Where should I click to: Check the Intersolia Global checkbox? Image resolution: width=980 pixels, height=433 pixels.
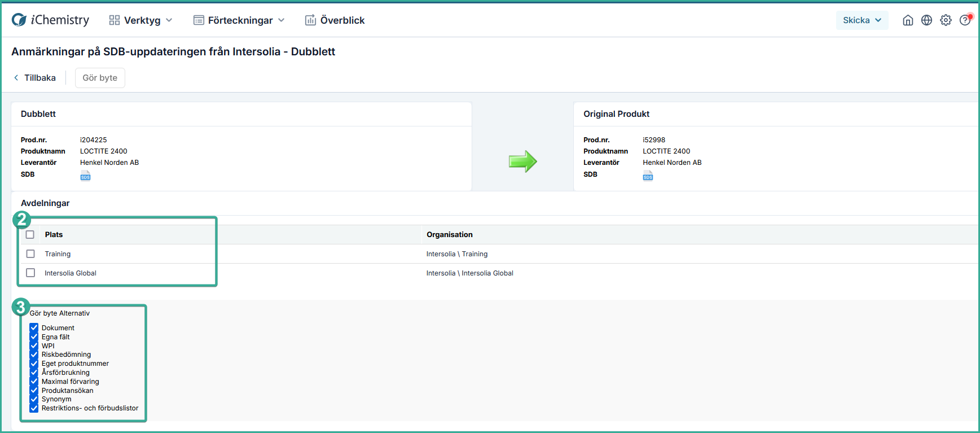pyautogui.click(x=30, y=273)
